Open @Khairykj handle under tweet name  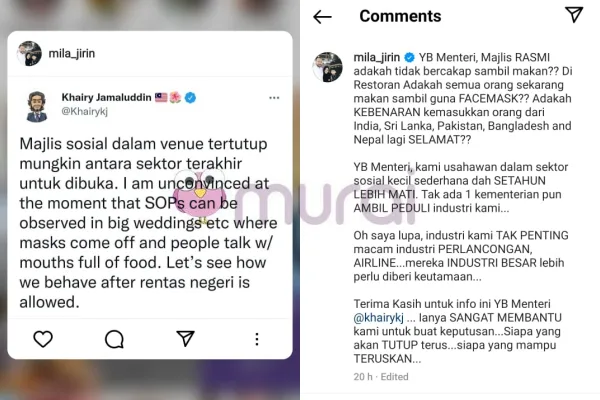(x=85, y=111)
